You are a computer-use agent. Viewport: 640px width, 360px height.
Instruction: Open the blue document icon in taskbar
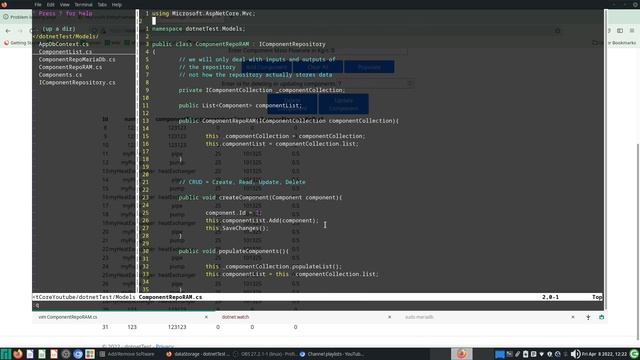coord(30,354)
